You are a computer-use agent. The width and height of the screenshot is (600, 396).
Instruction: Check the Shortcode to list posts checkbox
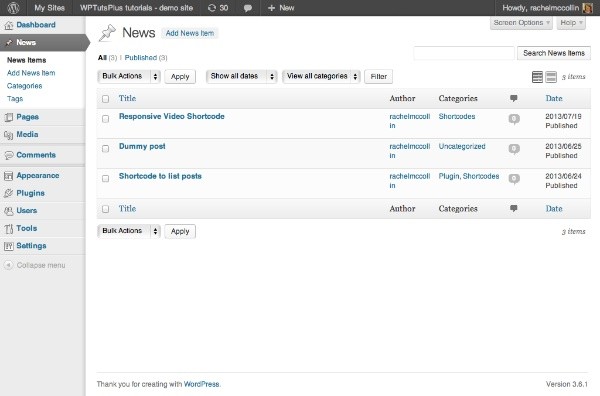(106, 179)
